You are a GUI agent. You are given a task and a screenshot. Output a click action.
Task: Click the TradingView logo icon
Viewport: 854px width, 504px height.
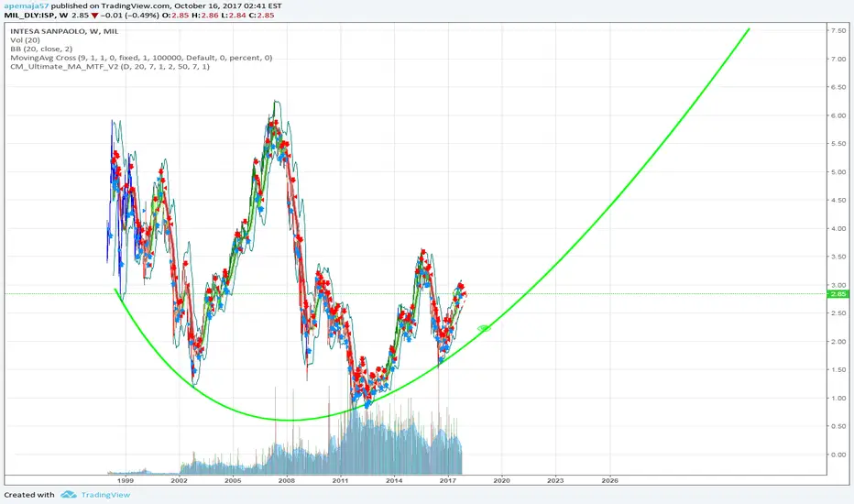(x=69, y=494)
